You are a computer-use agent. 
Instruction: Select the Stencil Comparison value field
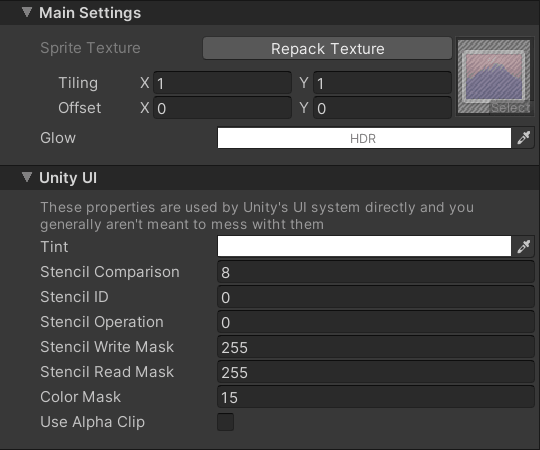coord(376,272)
